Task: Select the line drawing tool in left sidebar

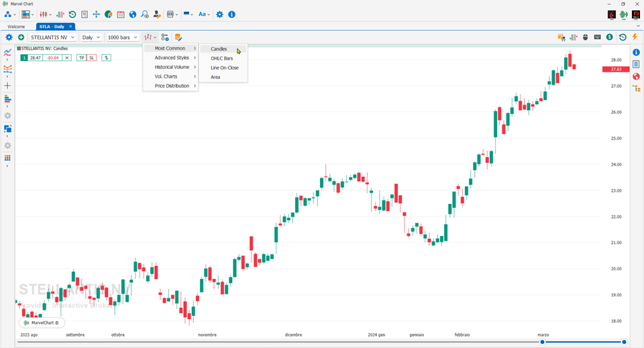Action: 7,52
